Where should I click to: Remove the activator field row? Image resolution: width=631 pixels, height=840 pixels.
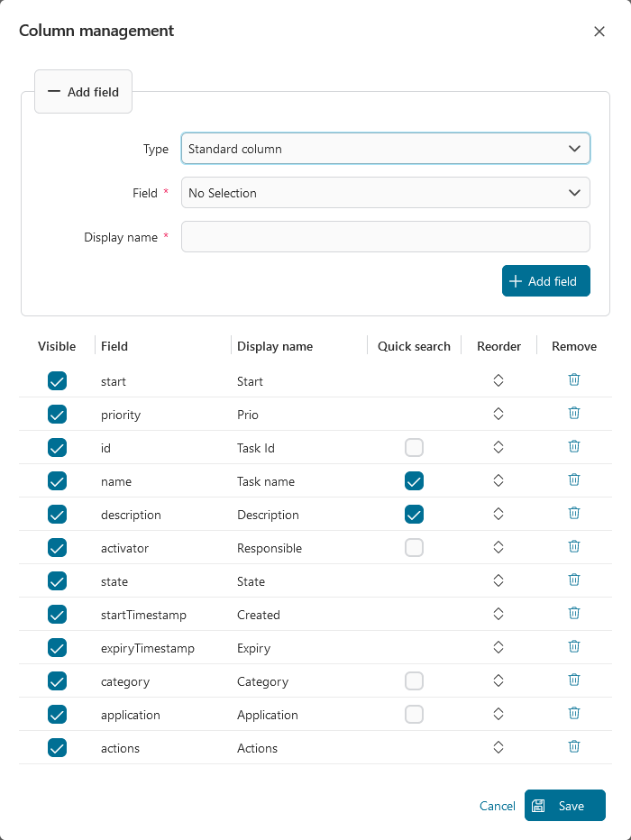[x=573, y=546]
